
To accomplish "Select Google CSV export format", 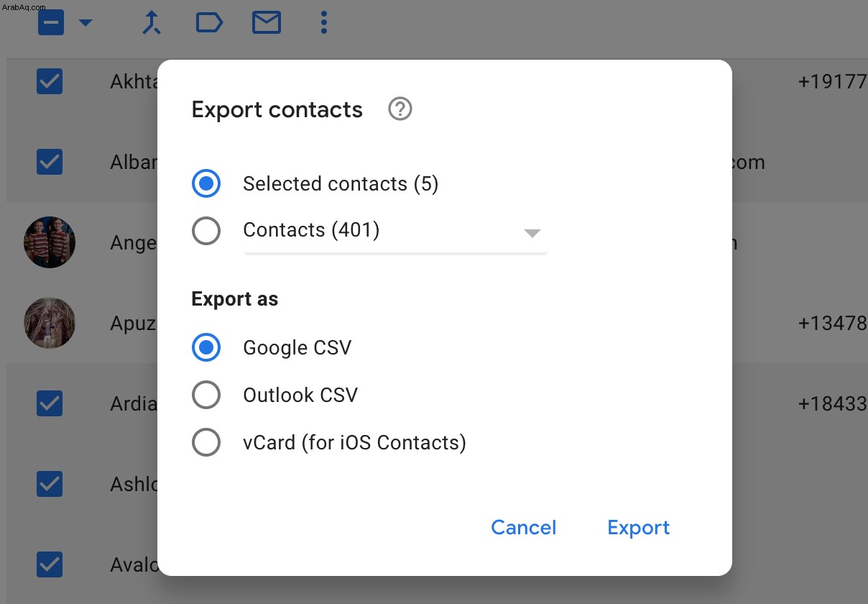I will (206, 348).
